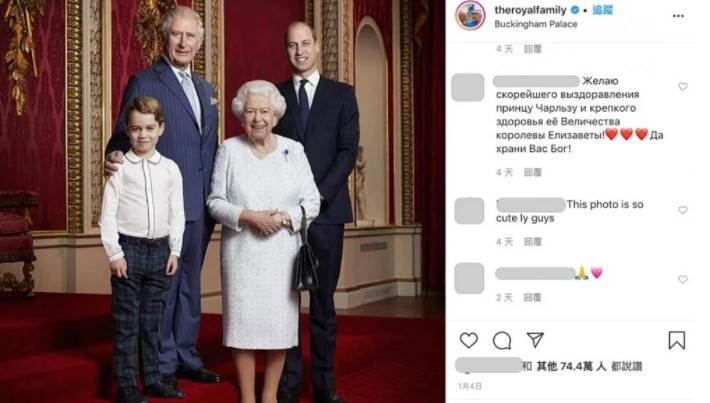Like the post with the heart icon
Image resolution: width=710 pixels, height=403 pixels.
[469, 341]
